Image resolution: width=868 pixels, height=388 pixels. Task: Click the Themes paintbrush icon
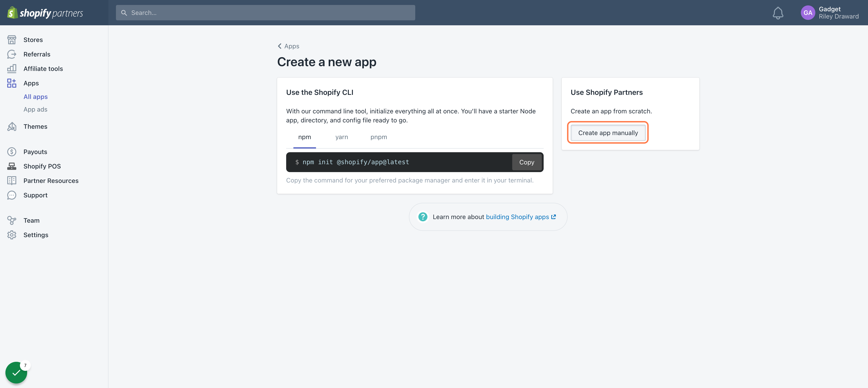12,127
